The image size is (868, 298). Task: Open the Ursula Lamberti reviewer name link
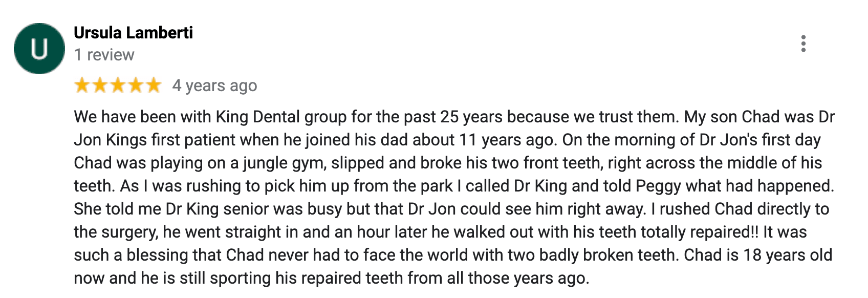[133, 33]
